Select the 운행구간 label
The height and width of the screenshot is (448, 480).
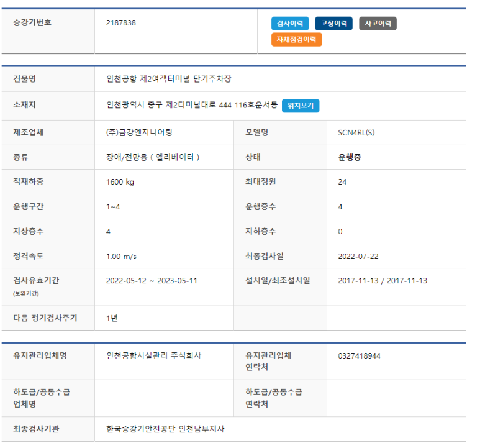[x=28, y=207]
